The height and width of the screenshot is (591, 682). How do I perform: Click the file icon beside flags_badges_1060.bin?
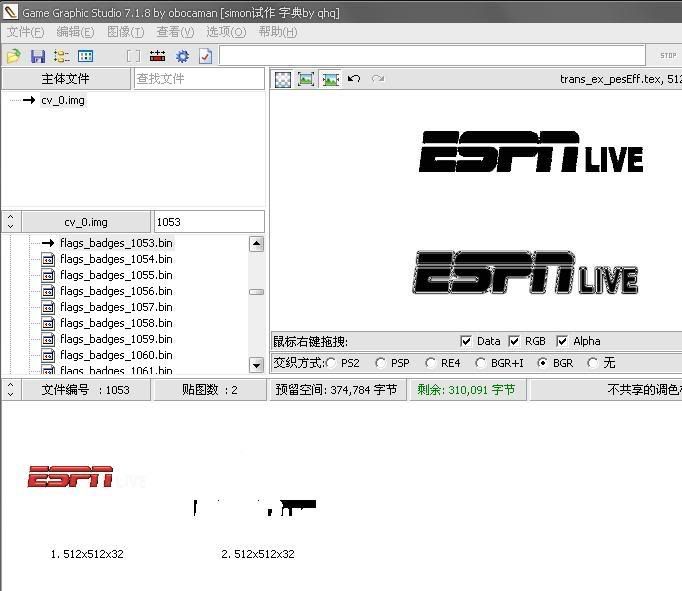coord(48,356)
